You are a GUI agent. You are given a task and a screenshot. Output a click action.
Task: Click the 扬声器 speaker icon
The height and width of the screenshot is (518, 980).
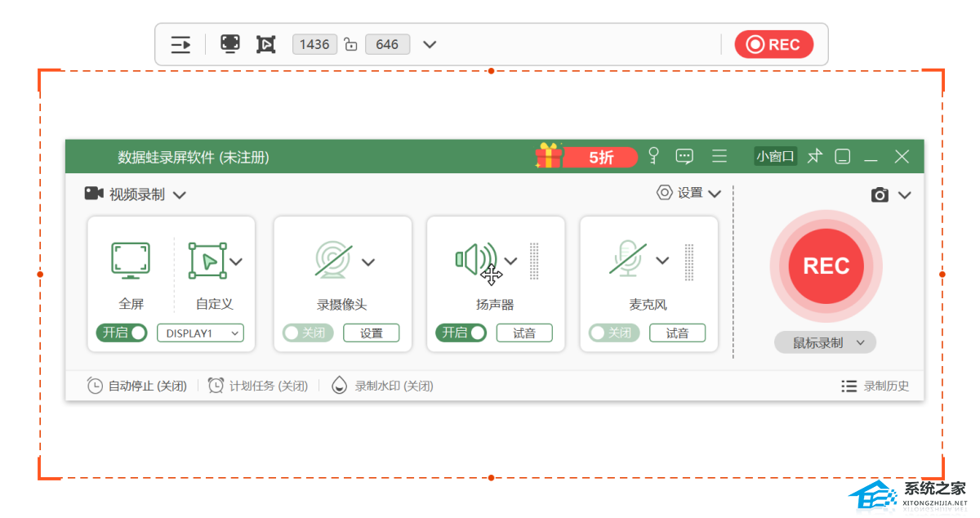tap(476, 260)
